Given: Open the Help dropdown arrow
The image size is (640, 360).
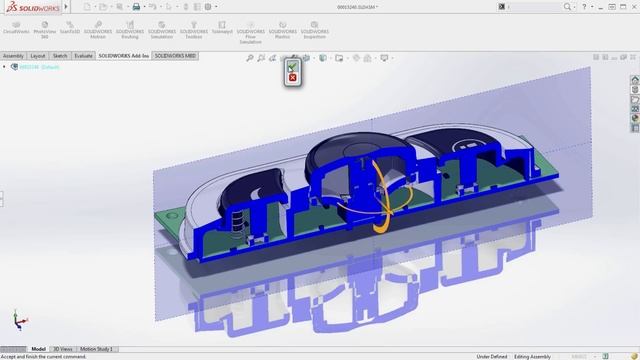Looking at the screenshot, I should (x=592, y=7).
